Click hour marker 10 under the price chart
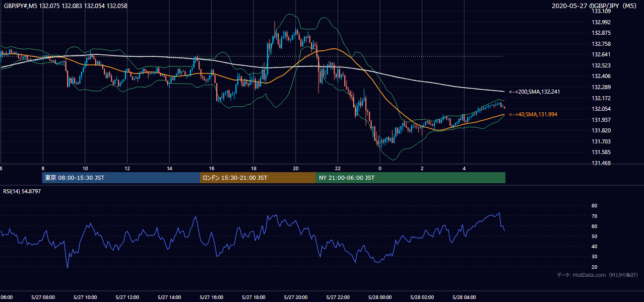The width and height of the screenshot is (644, 302). [85, 169]
